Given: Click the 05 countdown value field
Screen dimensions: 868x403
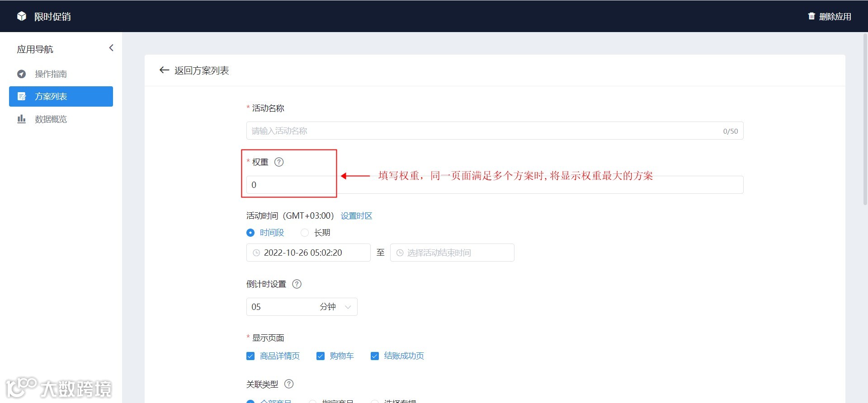Looking at the screenshot, I should coord(280,307).
